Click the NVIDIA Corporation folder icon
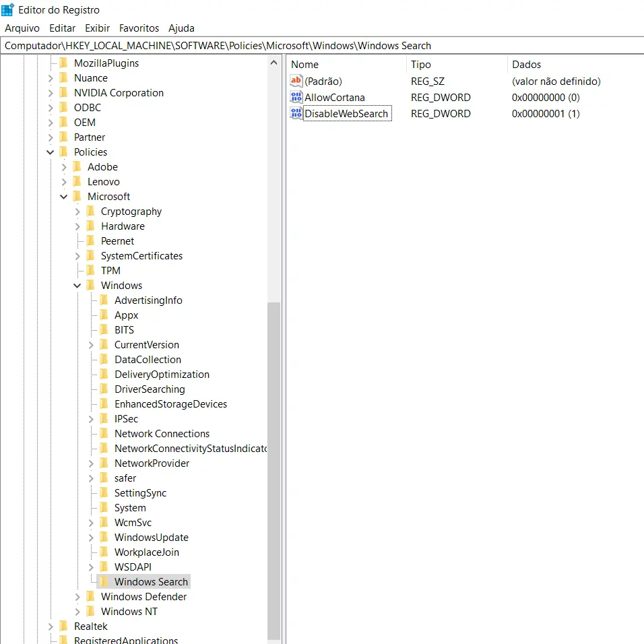This screenshot has width=644, height=644. (64, 92)
